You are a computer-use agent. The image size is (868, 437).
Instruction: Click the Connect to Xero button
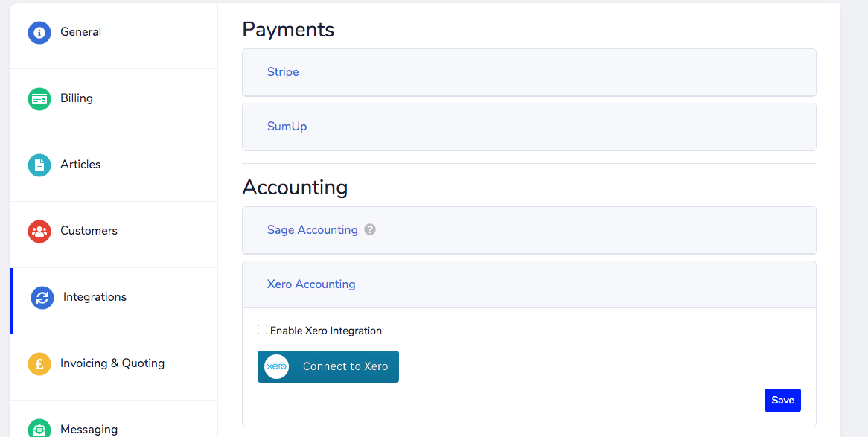(x=328, y=367)
